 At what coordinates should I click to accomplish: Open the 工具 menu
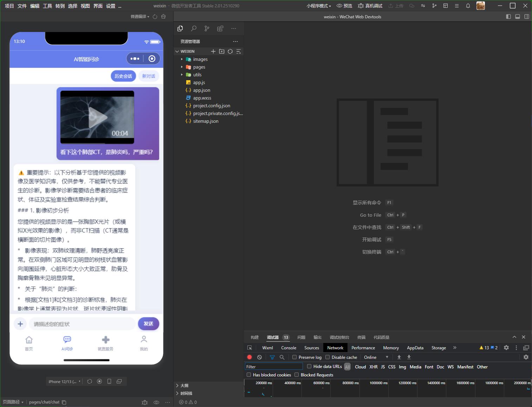pyautogui.click(x=47, y=6)
